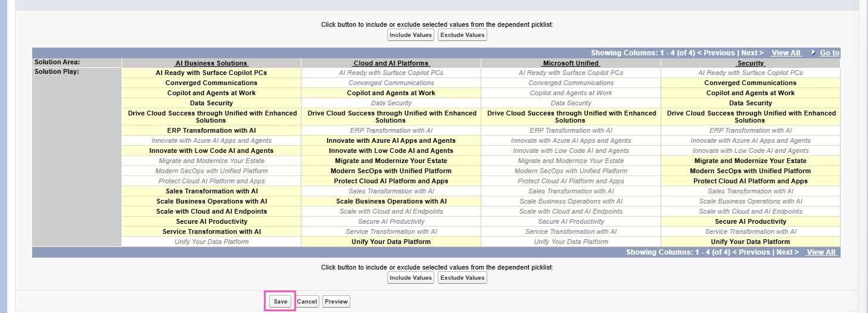
Task: Select the Security column header
Action: click(751, 63)
